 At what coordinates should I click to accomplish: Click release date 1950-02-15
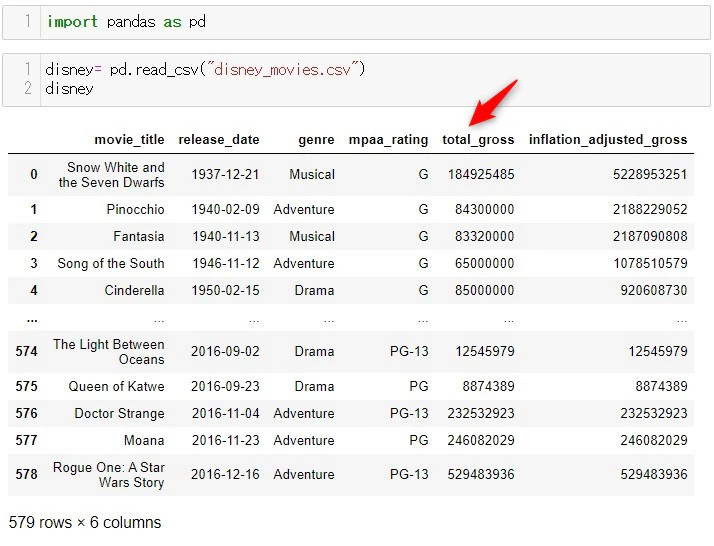(225, 290)
